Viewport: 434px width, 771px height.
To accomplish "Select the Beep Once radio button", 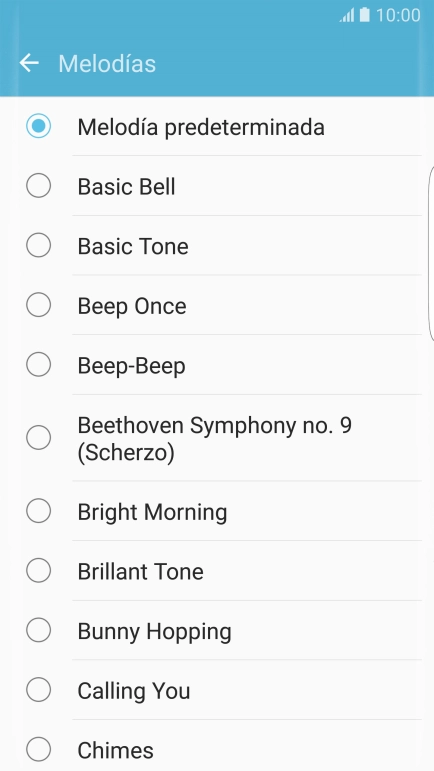I will 38,305.
